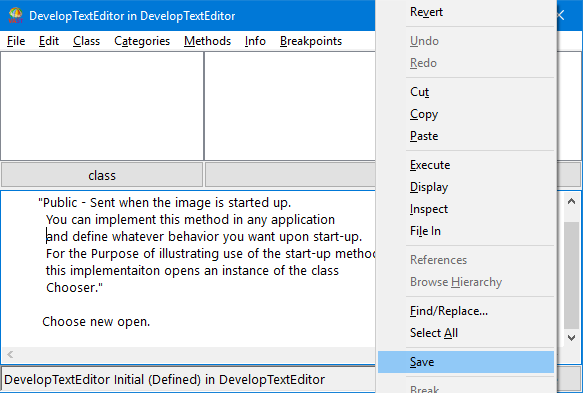Image resolution: width=583 pixels, height=393 pixels.
Task: Click Save in the context menu
Action: (466, 362)
